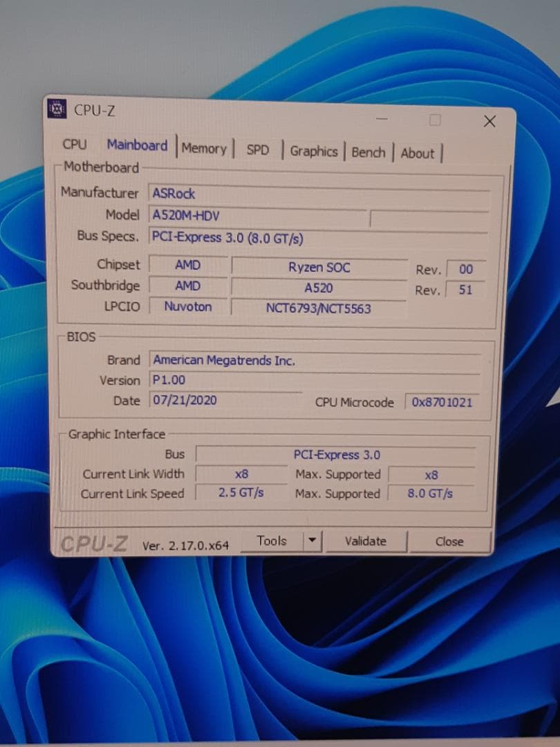This screenshot has height=747, width=560.
Task: Click the CPU-Z icon in title bar
Action: (x=57, y=109)
